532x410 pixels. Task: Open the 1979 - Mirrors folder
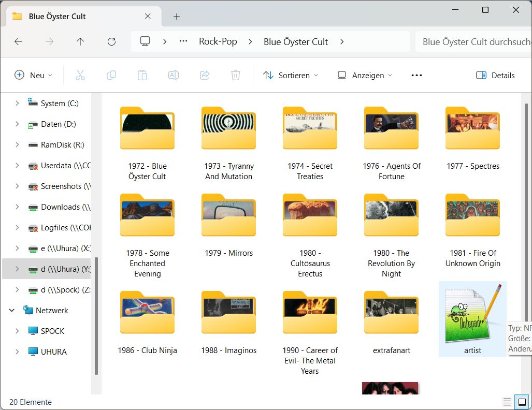228,225
